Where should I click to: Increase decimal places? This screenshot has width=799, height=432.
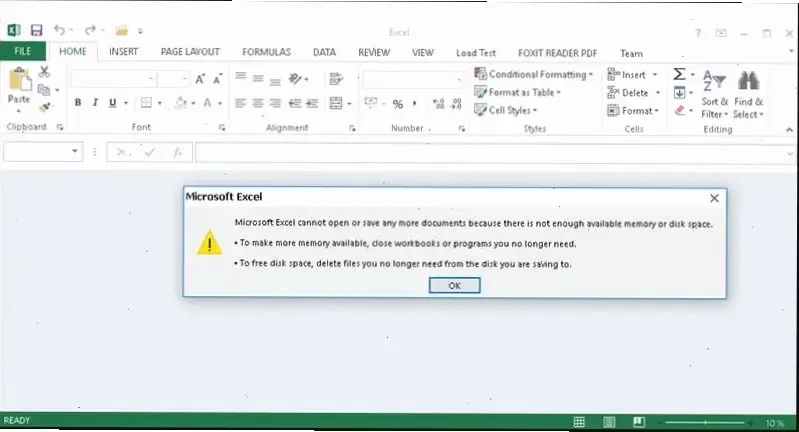438,104
